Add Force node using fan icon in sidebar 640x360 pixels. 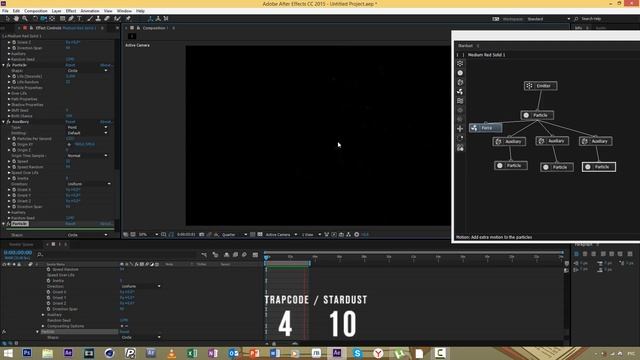460,91
